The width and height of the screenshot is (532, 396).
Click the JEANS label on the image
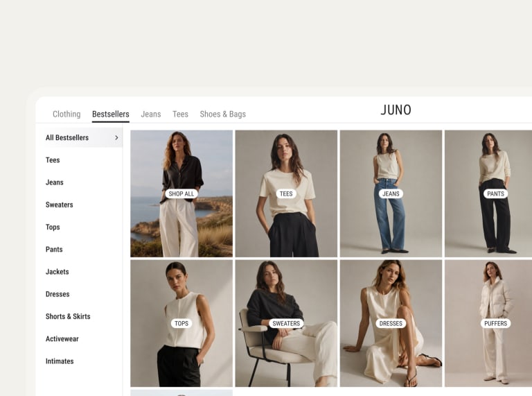(x=391, y=193)
